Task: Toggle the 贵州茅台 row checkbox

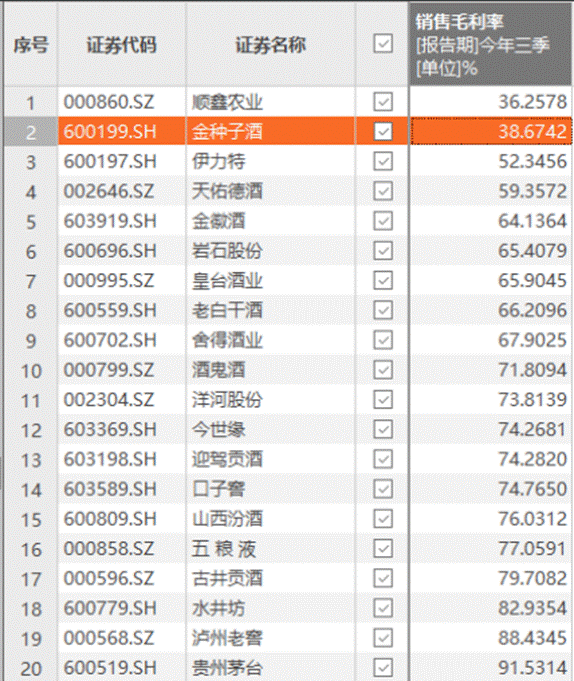Action: [x=383, y=668]
